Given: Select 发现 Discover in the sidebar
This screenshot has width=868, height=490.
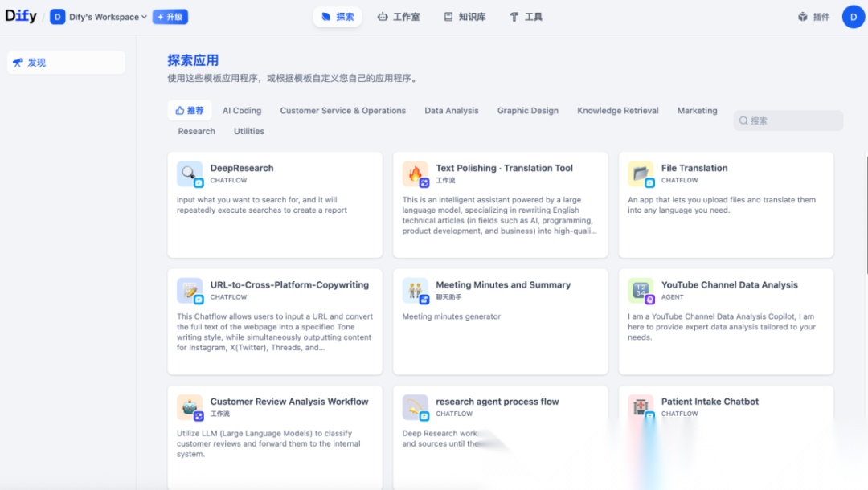Looking at the screenshot, I should click(66, 63).
